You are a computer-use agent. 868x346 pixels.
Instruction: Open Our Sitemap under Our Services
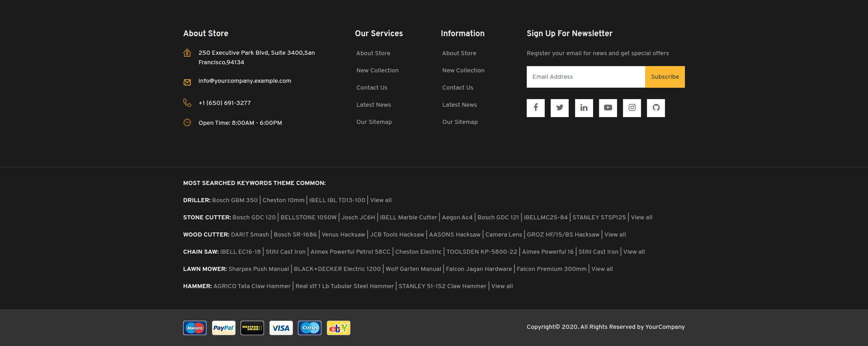tap(374, 122)
